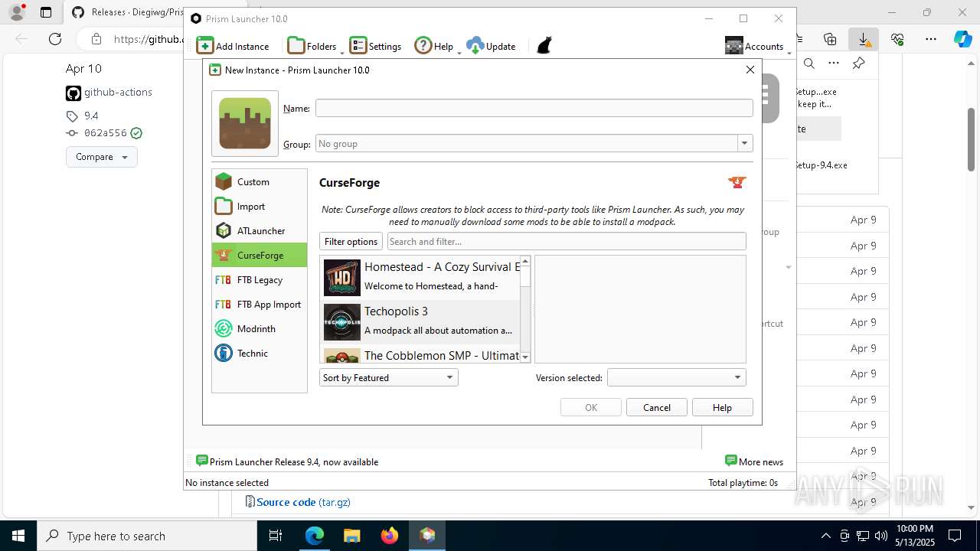Cancel the New Instance dialog
The height and width of the screenshot is (551, 980).
656,407
